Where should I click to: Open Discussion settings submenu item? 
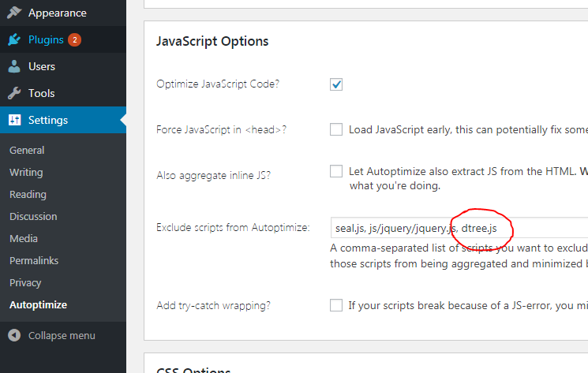[x=33, y=216]
